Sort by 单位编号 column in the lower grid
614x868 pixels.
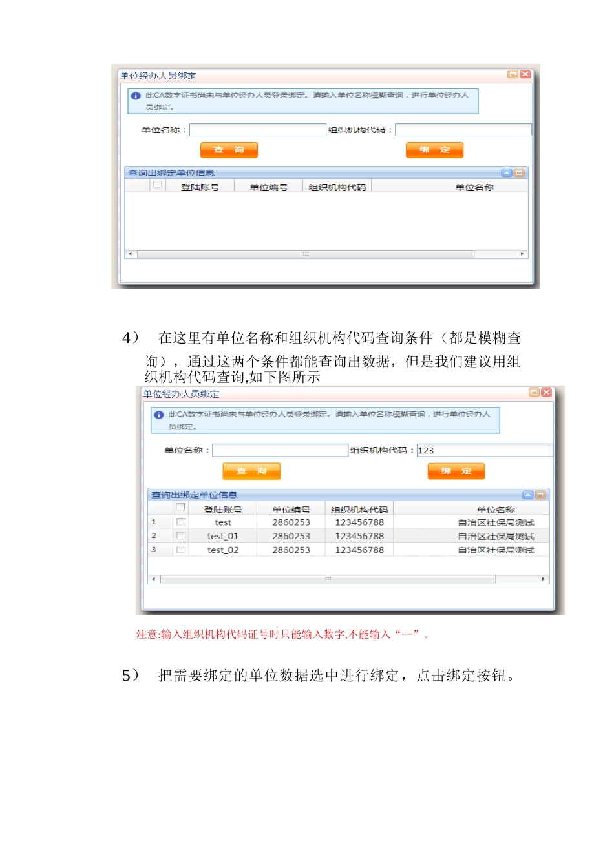click(291, 510)
